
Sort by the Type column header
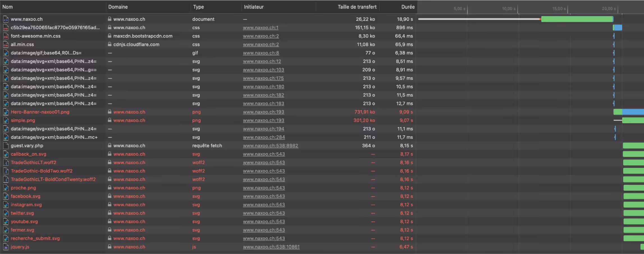tap(198, 7)
